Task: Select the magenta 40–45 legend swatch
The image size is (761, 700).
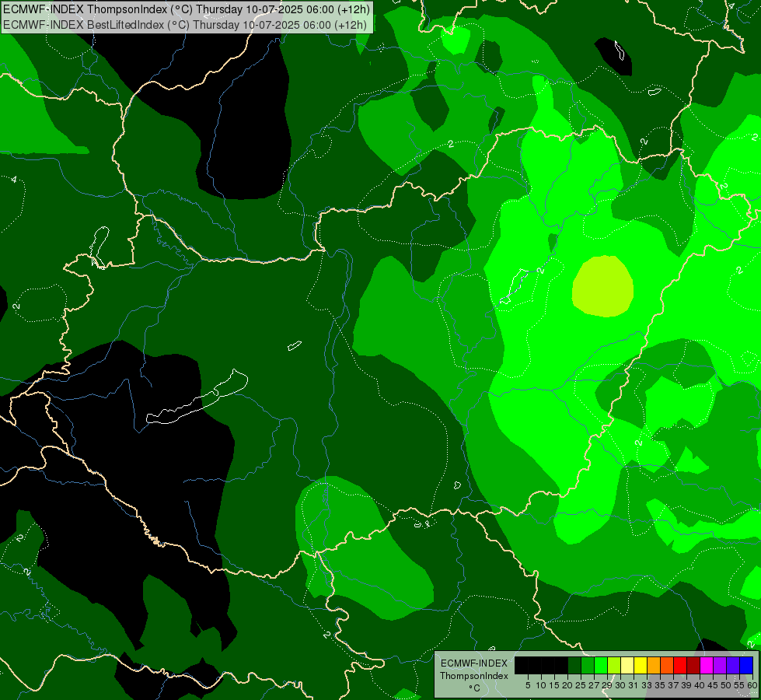Action: [x=707, y=665]
